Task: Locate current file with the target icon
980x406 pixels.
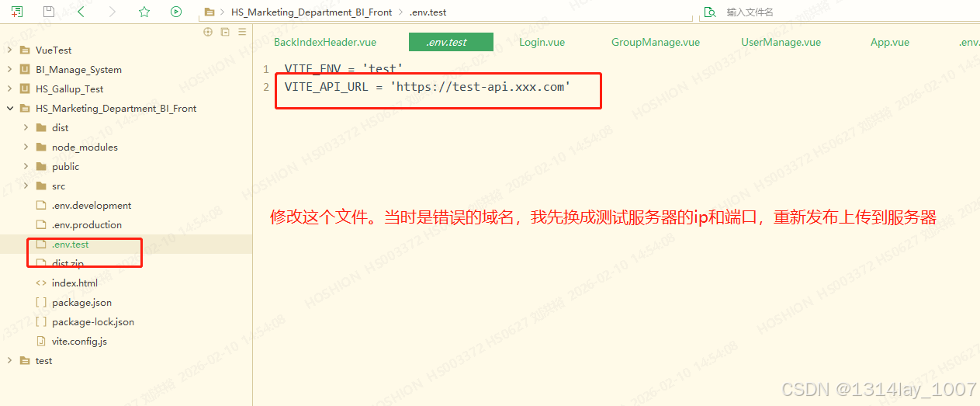Action: [x=208, y=32]
